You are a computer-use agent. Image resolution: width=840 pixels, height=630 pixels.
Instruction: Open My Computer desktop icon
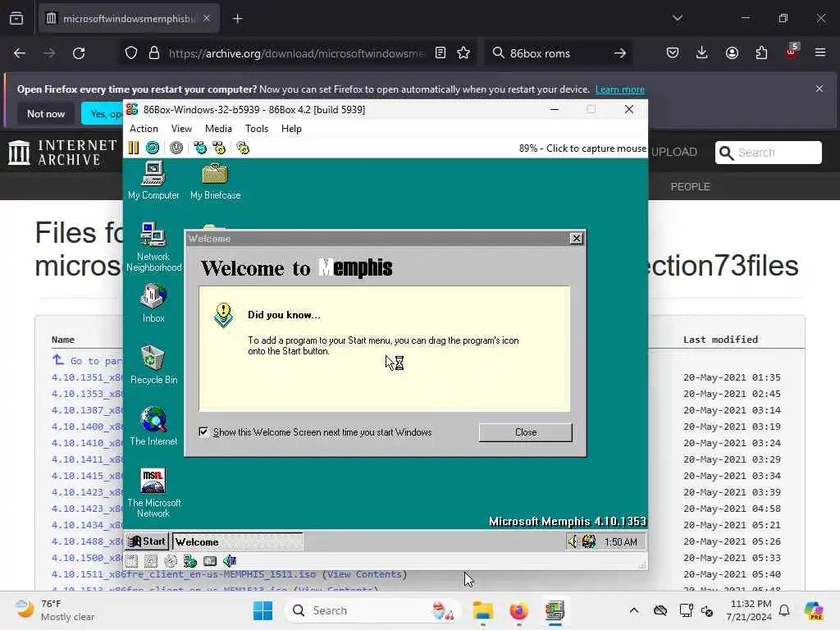click(x=153, y=181)
